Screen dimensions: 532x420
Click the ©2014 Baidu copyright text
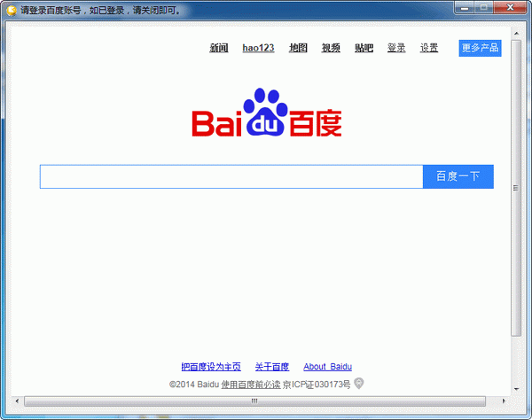click(x=194, y=385)
